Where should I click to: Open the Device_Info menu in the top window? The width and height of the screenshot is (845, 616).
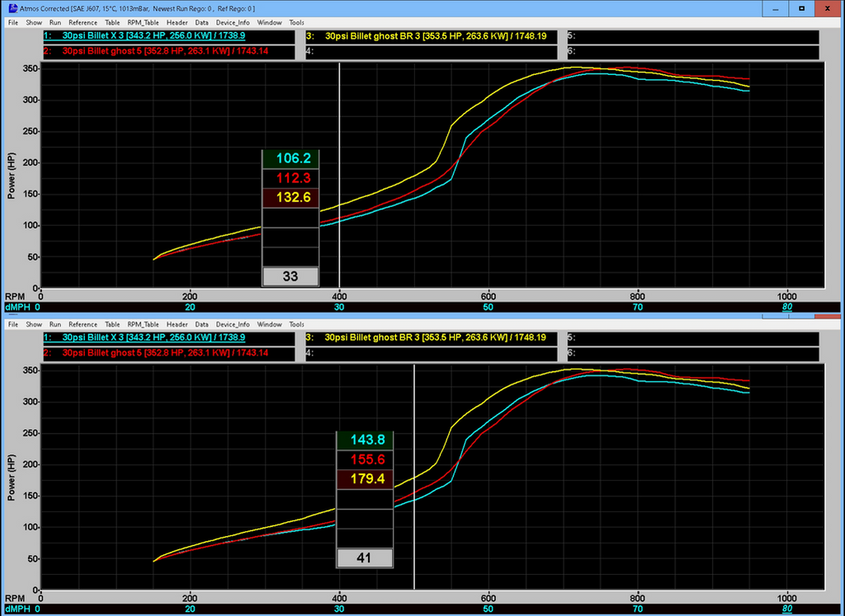[x=234, y=23]
